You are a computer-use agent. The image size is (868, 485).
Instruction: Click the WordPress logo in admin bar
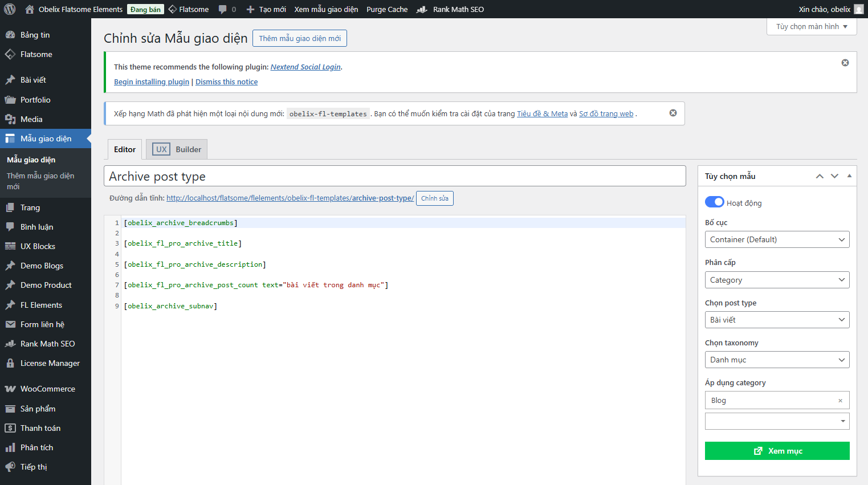[x=10, y=9]
